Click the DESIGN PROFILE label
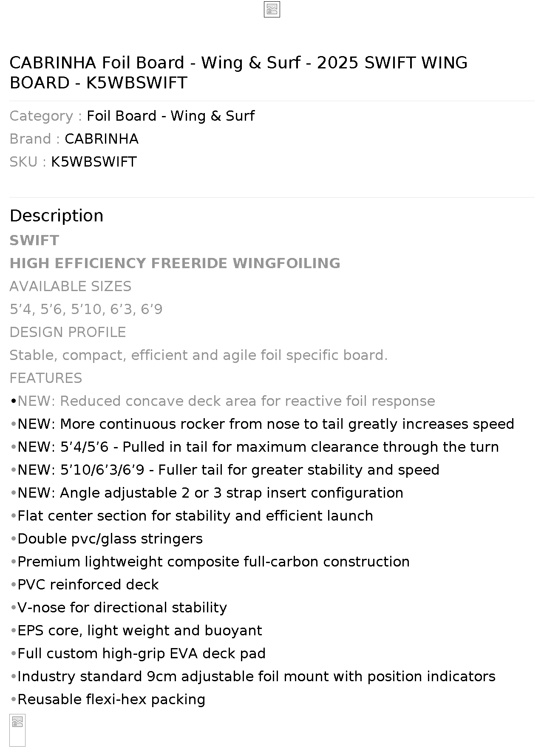Image resolution: width=544 pixels, height=756 pixels. [x=68, y=332]
